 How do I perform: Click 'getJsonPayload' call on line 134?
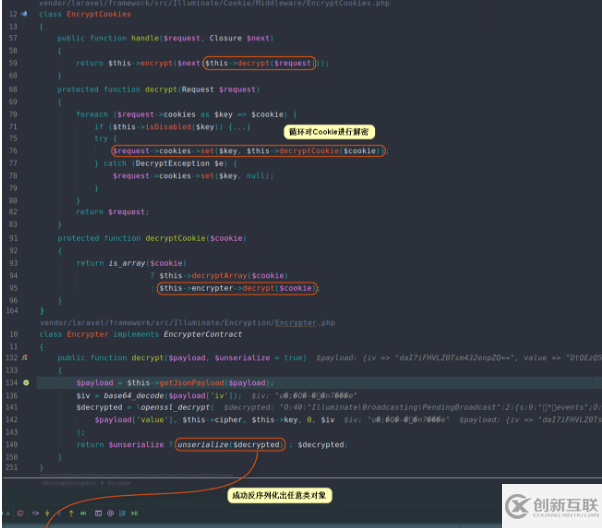pos(192,383)
